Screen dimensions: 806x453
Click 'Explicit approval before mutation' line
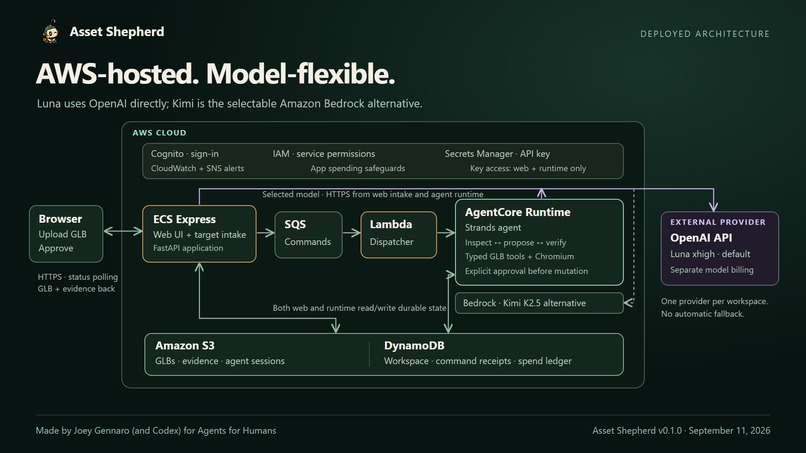(526, 271)
